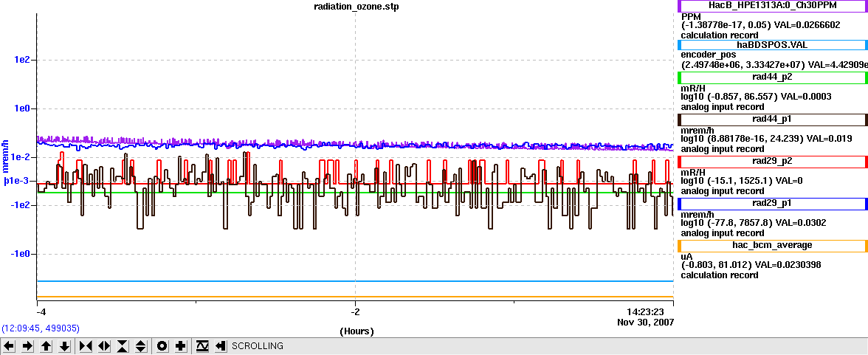
Task: Pan the graph right with the right-arrow icon
Action: point(28,346)
